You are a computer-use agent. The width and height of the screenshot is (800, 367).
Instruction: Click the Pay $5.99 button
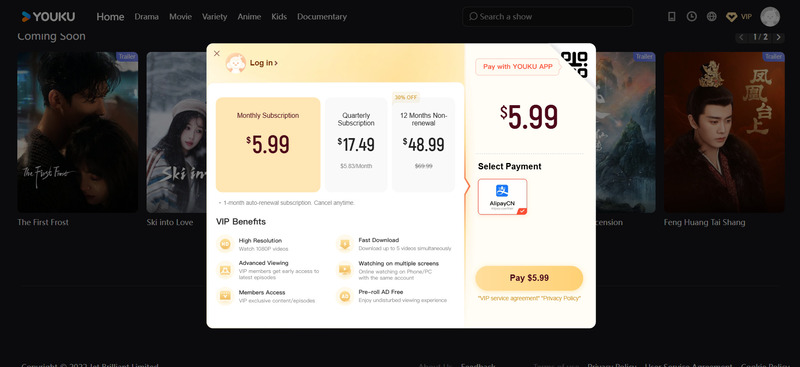coord(529,278)
